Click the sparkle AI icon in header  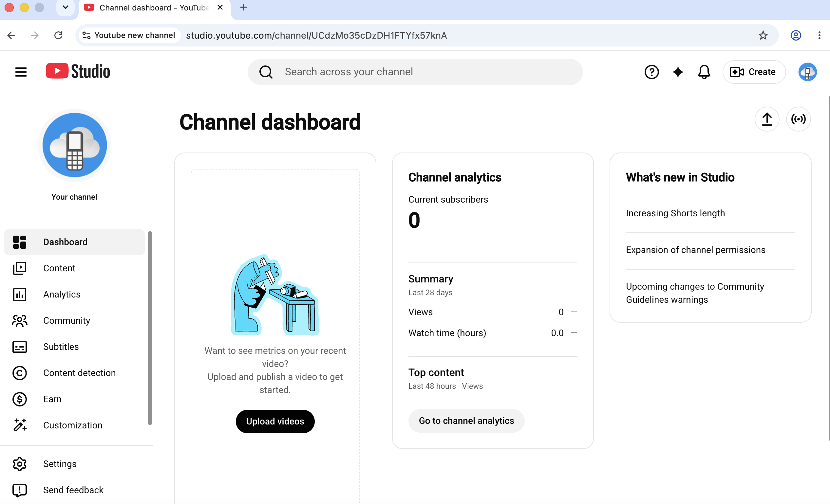point(678,72)
